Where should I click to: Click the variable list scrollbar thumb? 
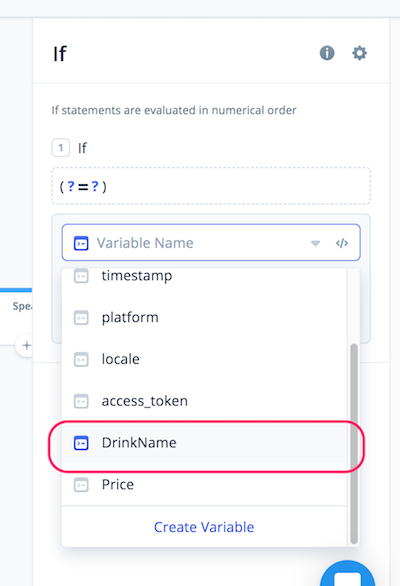(x=354, y=444)
